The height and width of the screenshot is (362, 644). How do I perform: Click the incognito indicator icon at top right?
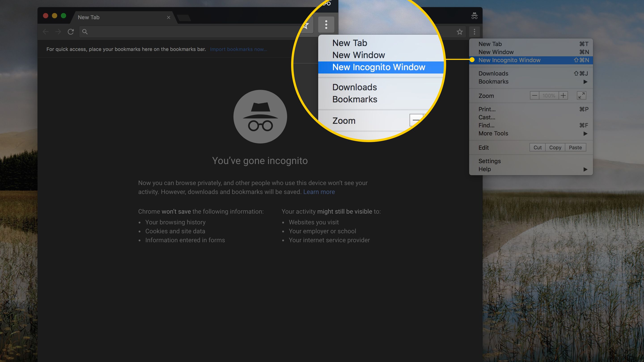coord(474,16)
